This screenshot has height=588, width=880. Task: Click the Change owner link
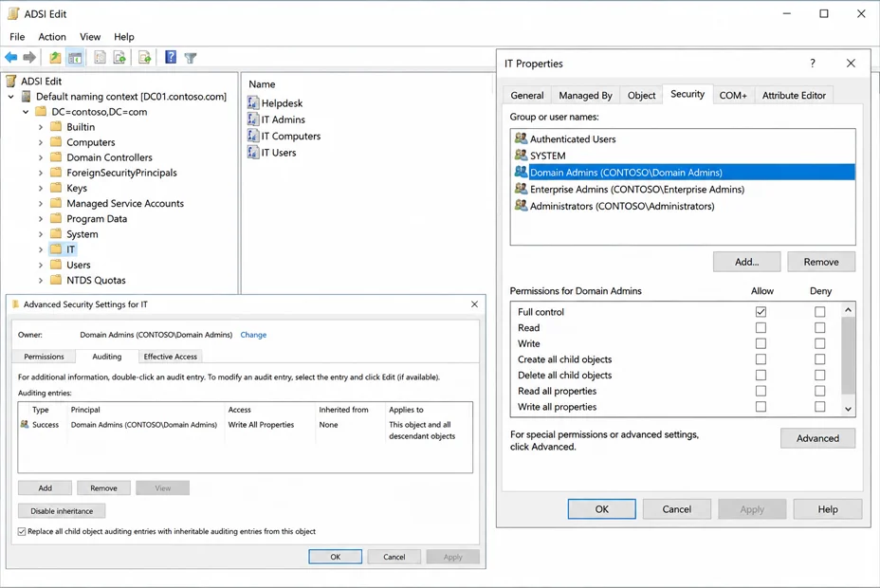(253, 335)
